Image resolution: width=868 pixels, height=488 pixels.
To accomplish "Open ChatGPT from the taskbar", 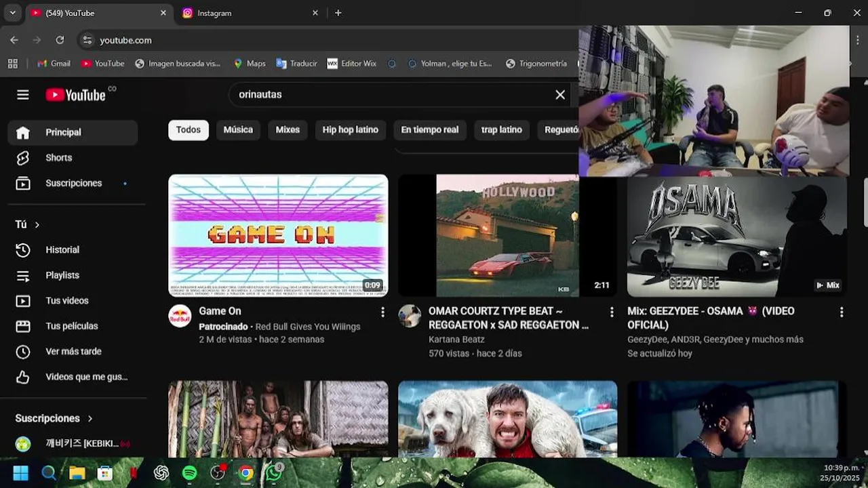I will pos(161,473).
